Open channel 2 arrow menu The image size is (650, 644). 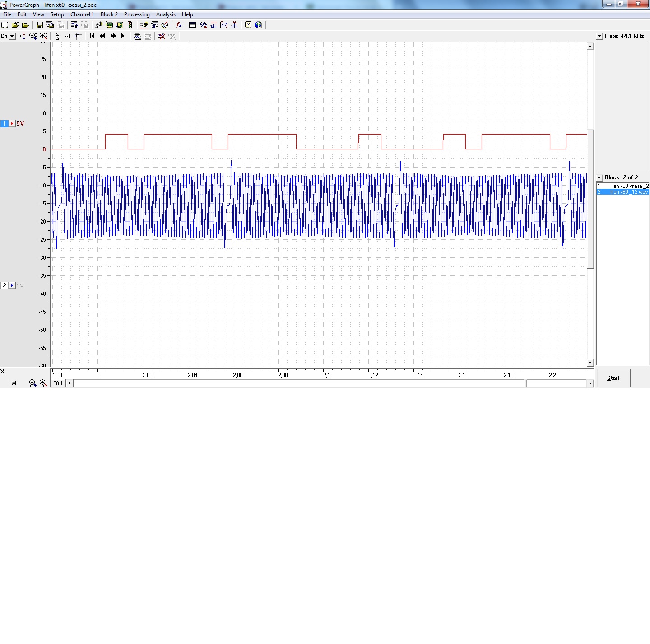coord(12,285)
